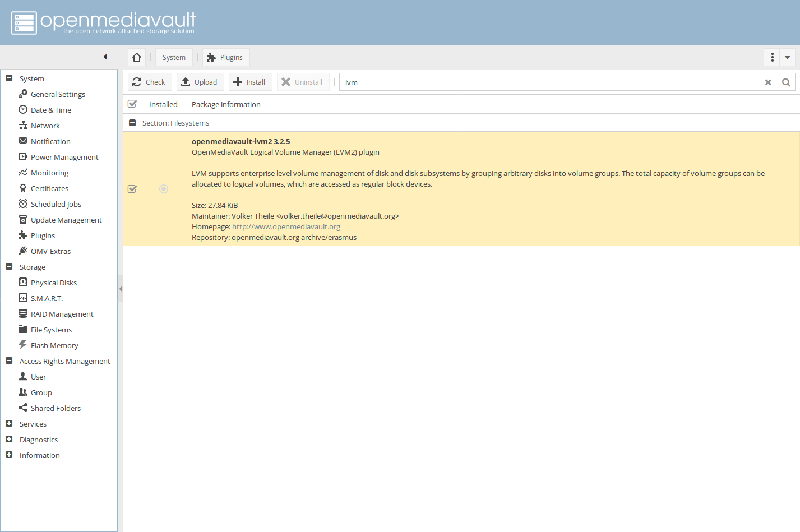Select System breadcrumb item

[174, 57]
